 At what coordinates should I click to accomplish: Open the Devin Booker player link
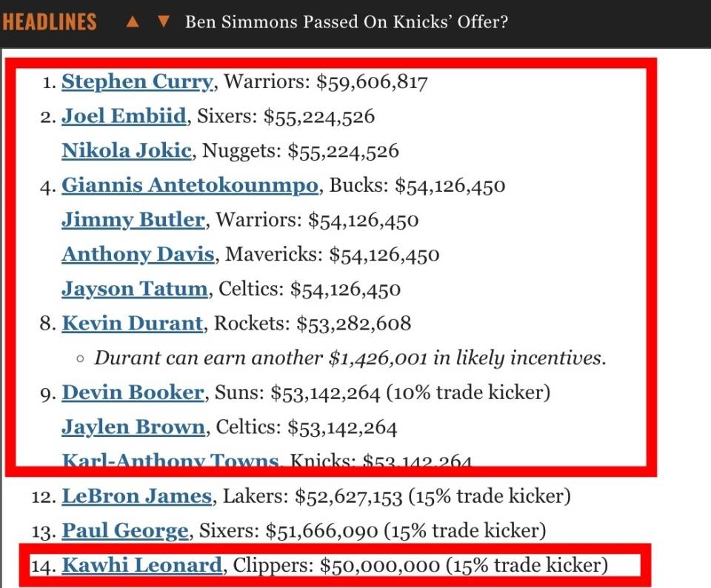pyautogui.click(x=133, y=392)
